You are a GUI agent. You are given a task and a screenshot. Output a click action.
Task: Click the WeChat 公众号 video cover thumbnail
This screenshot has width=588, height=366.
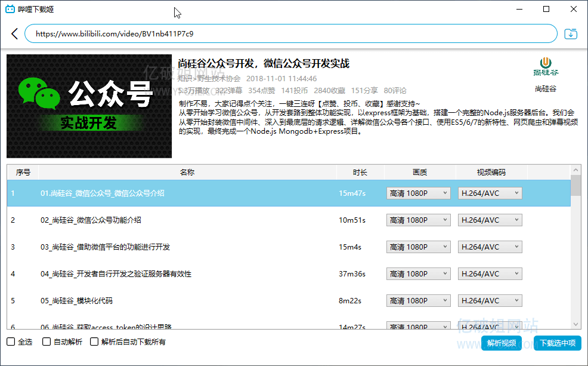(89, 106)
